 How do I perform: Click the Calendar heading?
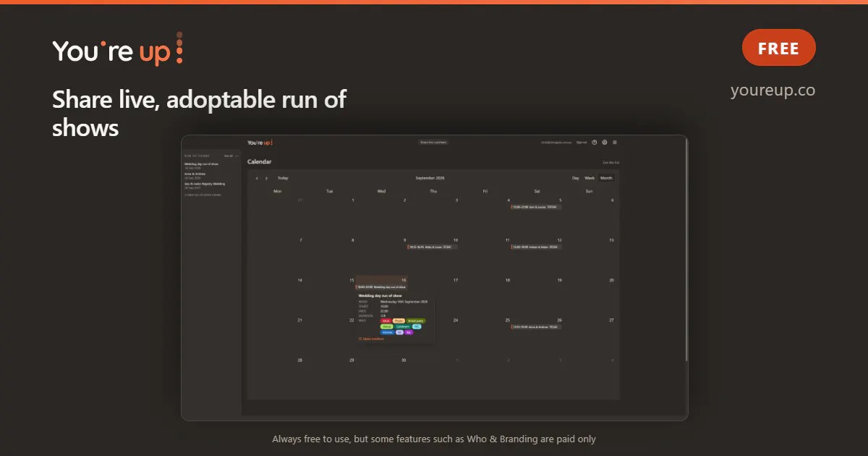tap(260, 162)
